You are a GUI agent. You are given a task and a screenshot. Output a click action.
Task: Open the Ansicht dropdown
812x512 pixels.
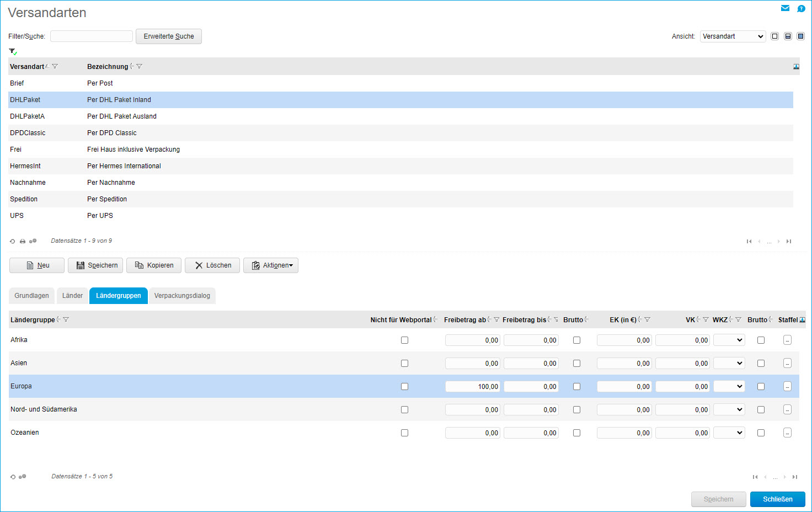[733, 36]
